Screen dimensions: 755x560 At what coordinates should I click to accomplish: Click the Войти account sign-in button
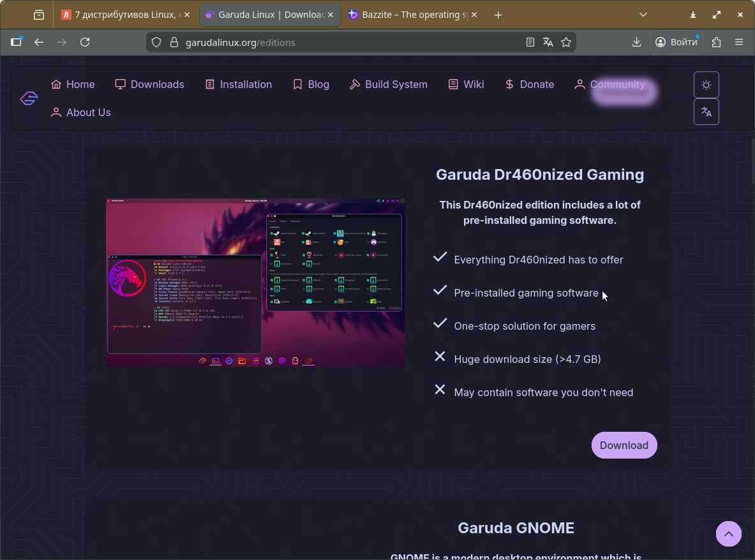click(x=677, y=42)
